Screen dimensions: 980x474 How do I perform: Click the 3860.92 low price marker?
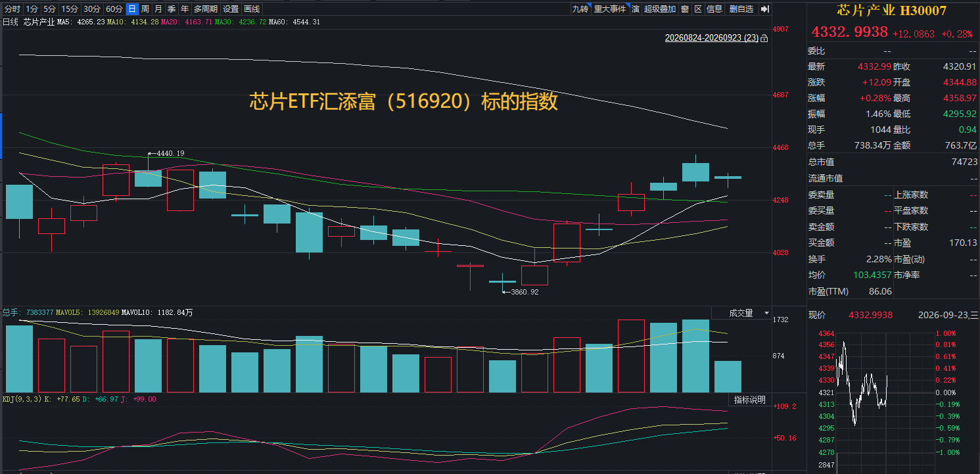pos(525,291)
